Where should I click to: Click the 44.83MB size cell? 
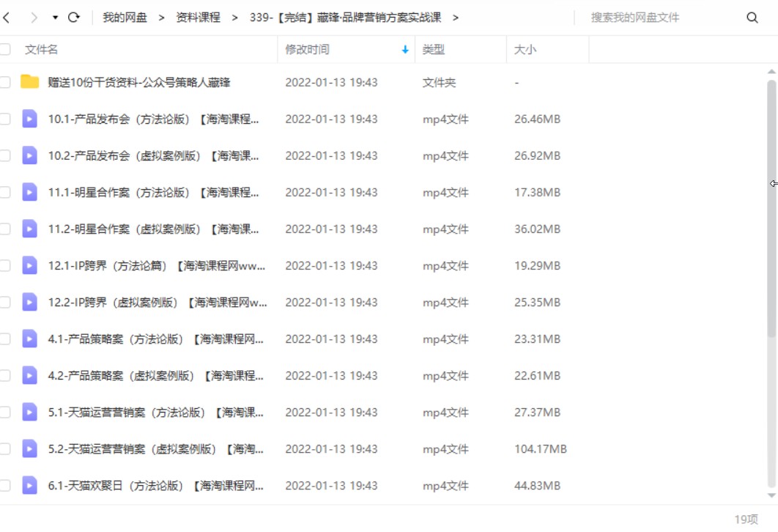point(538,486)
